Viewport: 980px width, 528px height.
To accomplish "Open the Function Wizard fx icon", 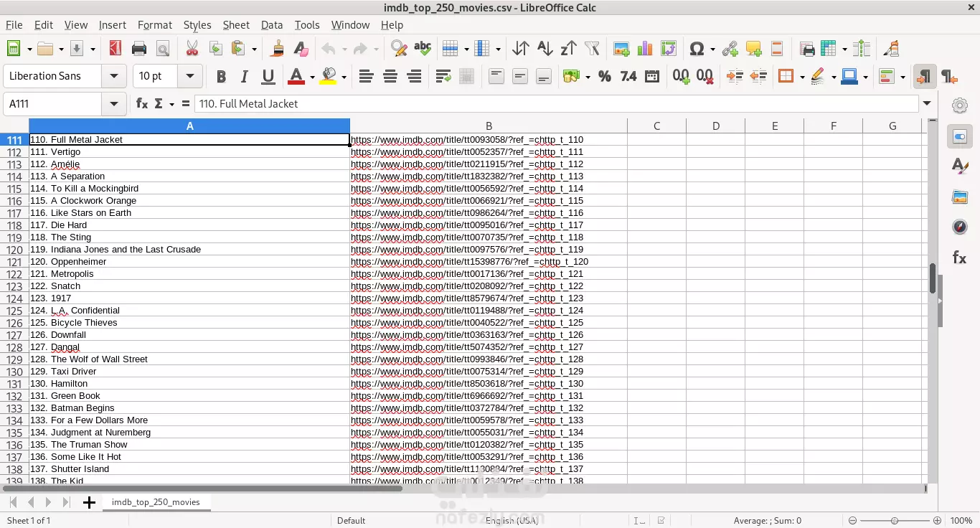I will click(142, 104).
